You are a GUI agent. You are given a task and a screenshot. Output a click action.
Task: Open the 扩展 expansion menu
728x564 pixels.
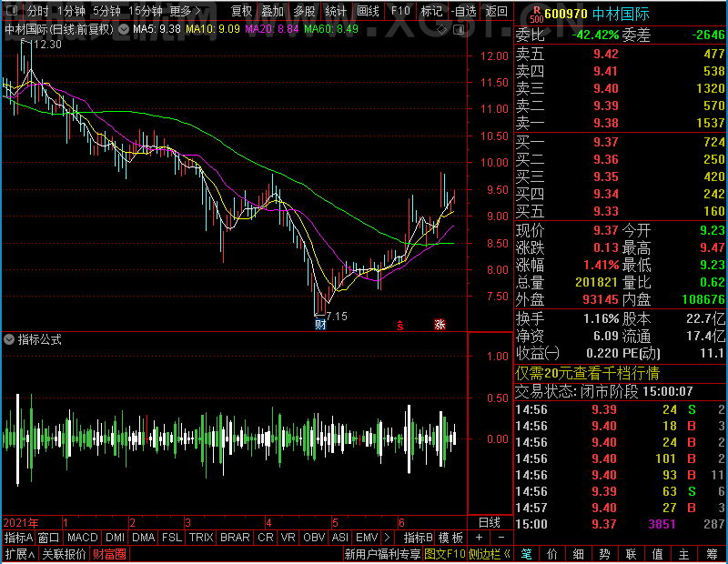point(20,554)
